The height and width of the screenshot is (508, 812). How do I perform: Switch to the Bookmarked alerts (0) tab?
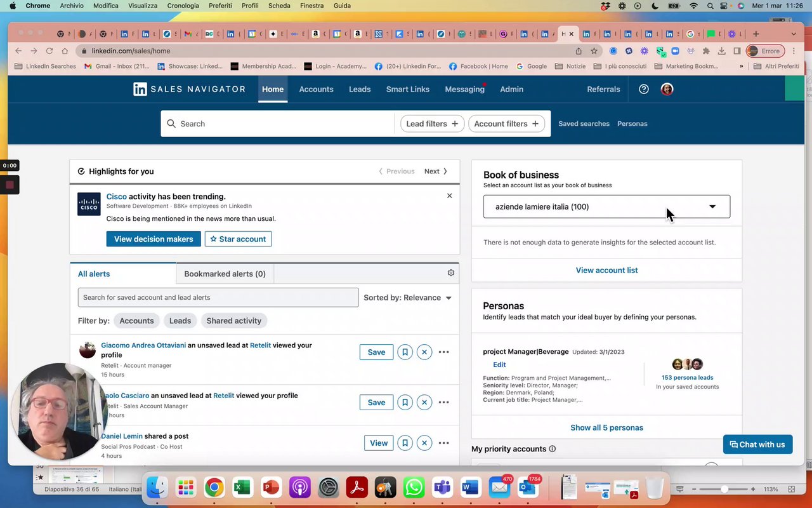(x=225, y=274)
